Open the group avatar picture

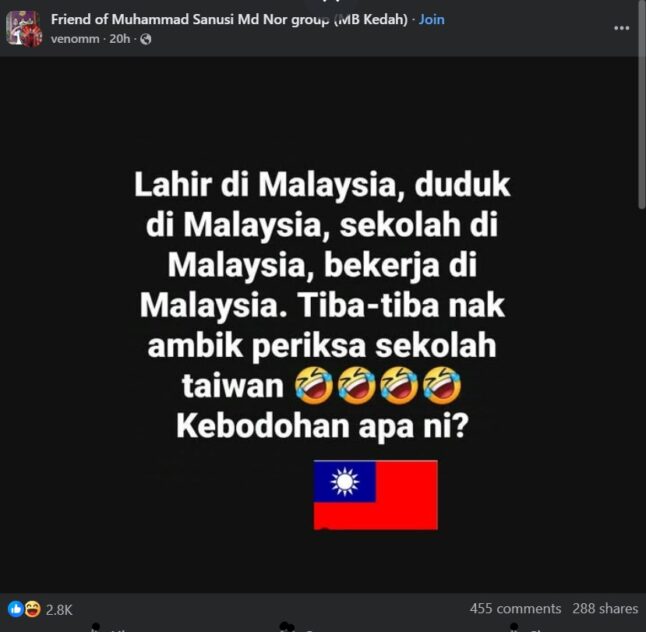pyautogui.click(x=24, y=28)
